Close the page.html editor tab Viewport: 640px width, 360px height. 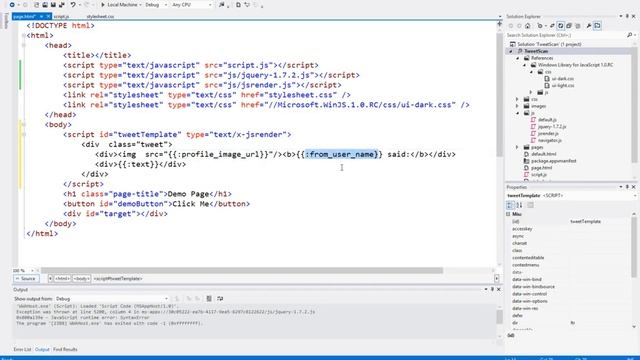48,16
